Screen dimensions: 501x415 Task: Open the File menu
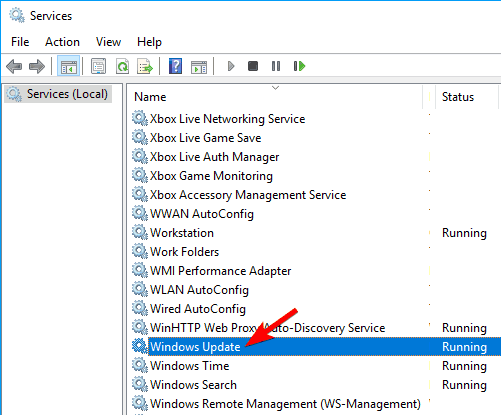[x=20, y=42]
